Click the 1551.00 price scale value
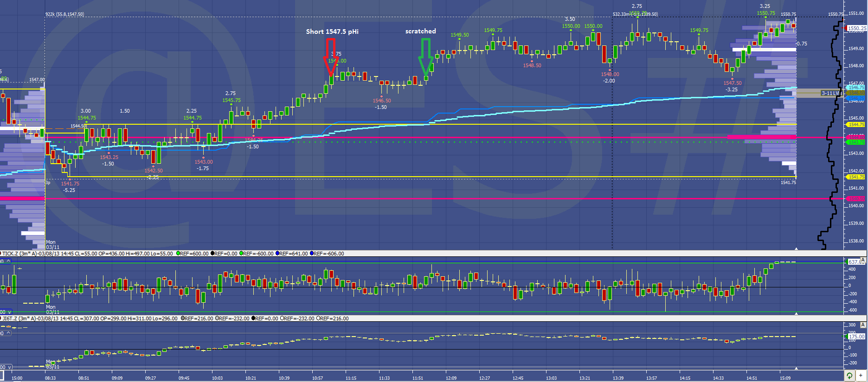The image size is (868, 382). [856, 13]
